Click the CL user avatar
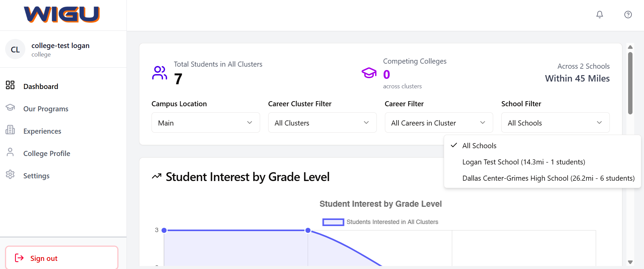This screenshot has height=269, width=644. (x=15, y=49)
